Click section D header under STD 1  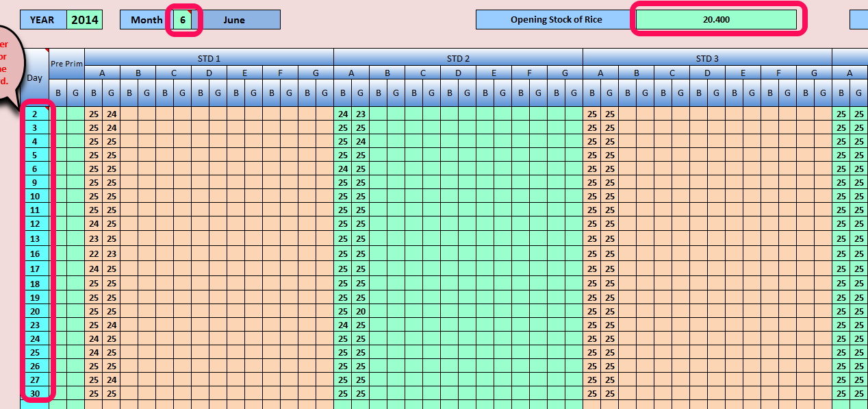[209, 73]
